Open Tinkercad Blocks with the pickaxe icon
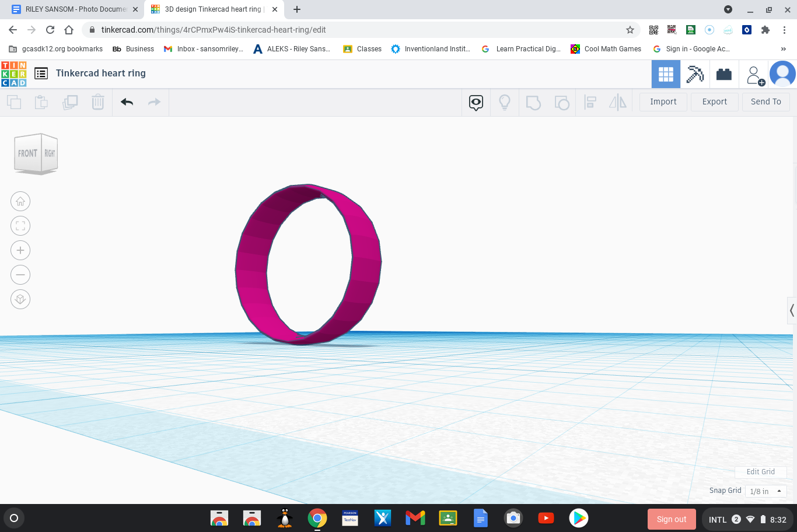The height and width of the screenshot is (532, 797). click(695, 73)
